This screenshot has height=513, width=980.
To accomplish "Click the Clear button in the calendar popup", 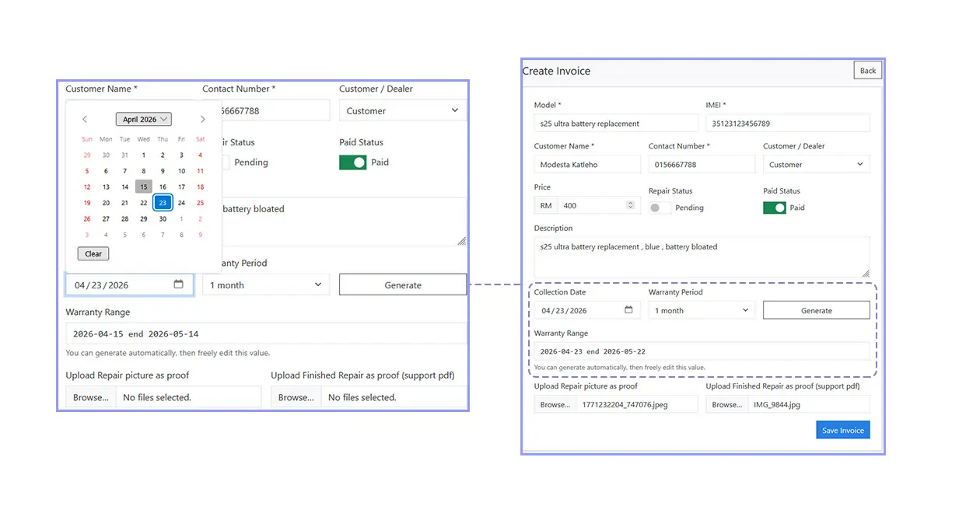I will pos(93,253).
